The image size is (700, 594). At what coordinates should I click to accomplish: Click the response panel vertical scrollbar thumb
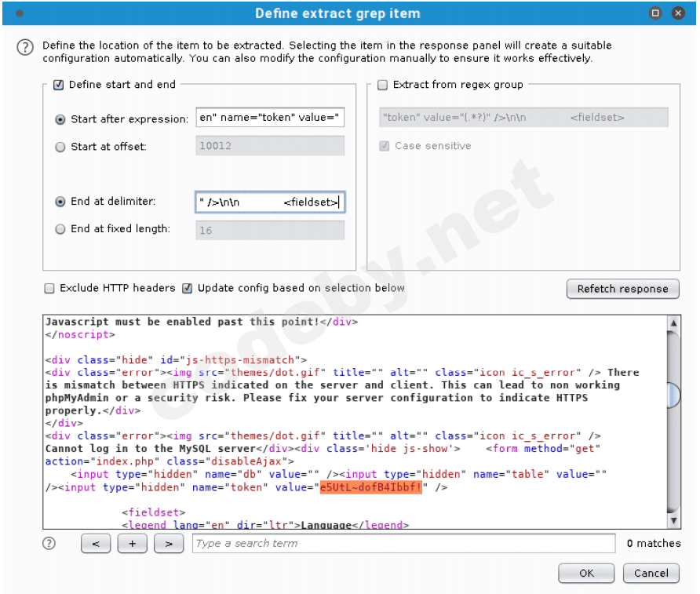point(673,395)
